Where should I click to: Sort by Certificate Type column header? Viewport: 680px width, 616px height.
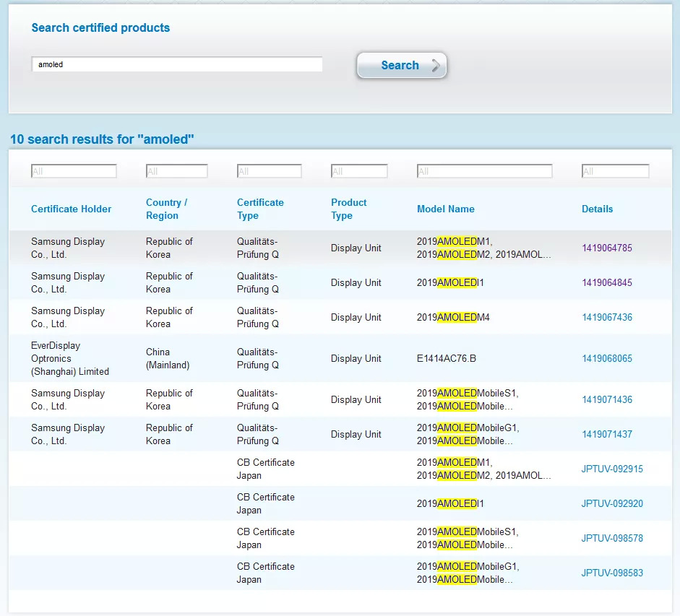click(x=260, y=209)
